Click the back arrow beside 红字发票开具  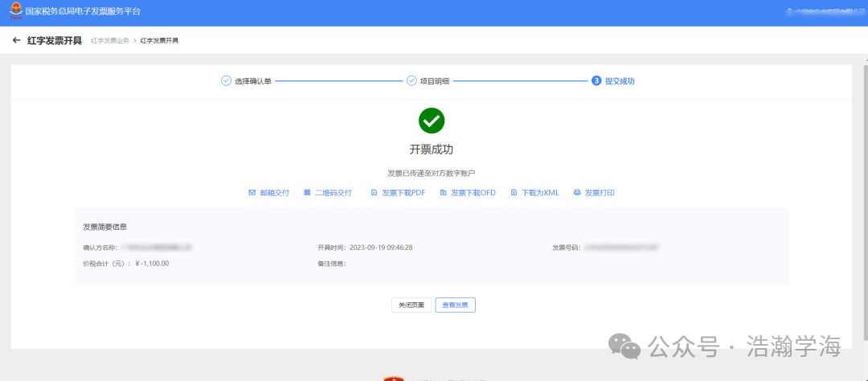coord(16,40)
